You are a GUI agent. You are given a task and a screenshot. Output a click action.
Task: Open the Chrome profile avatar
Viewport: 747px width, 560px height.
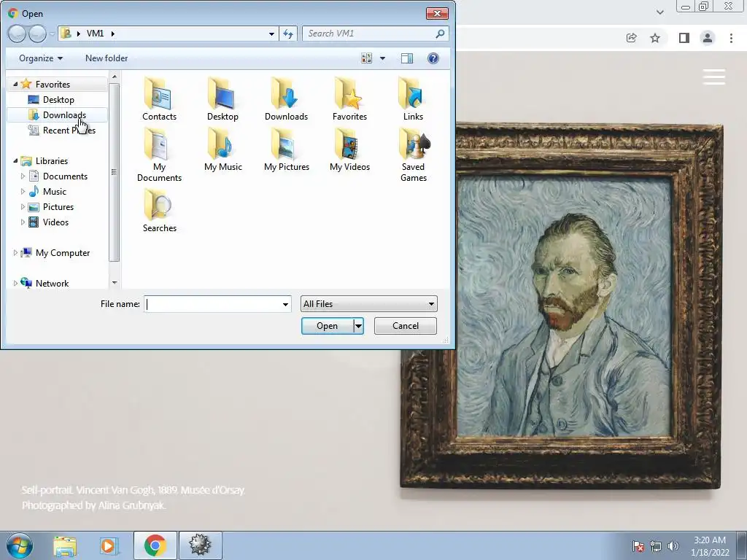coord(708,38)
